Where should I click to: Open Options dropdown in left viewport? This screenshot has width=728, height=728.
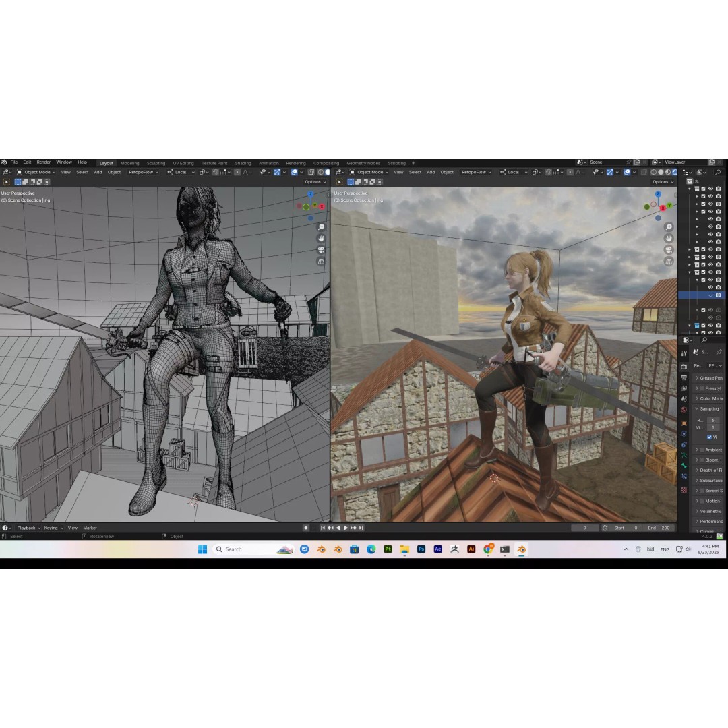click(315, 182)
